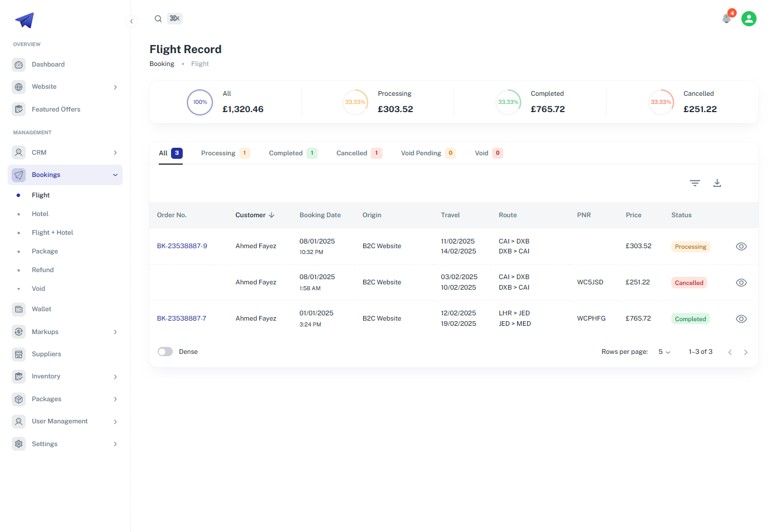Go to Dashboard in sidebar
The height and width of the screenshot is (532, 777).
click(65, 64)
